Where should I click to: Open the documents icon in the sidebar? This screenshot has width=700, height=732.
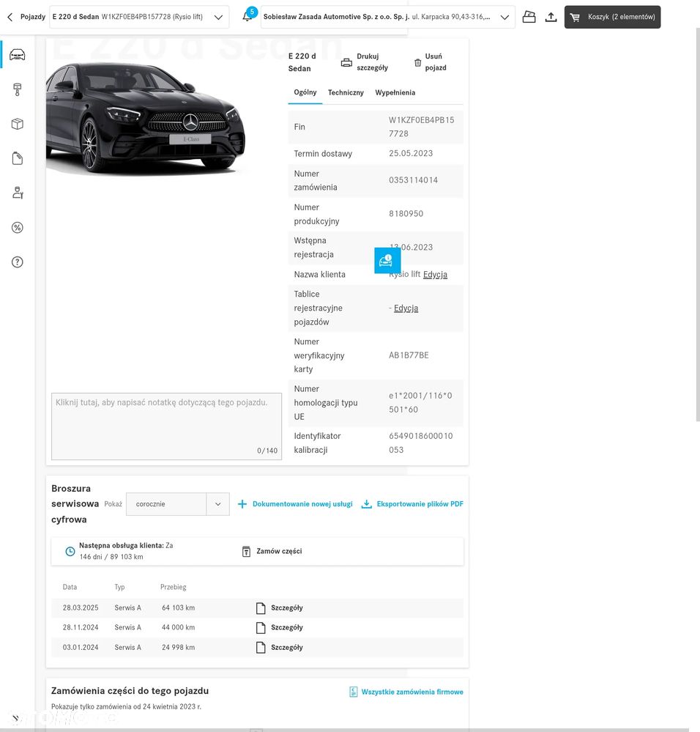pyautogui.click(x=18, y=158)
